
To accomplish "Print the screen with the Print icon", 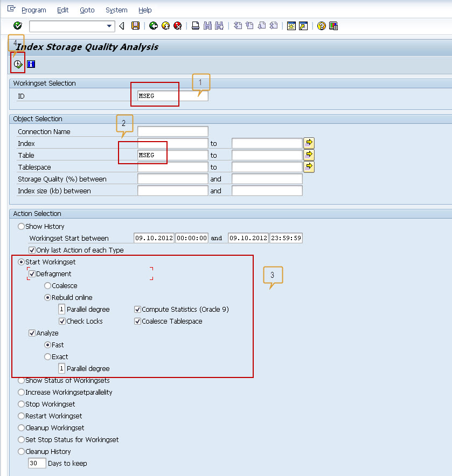I will pyautogui.click(x=196, y=25).
